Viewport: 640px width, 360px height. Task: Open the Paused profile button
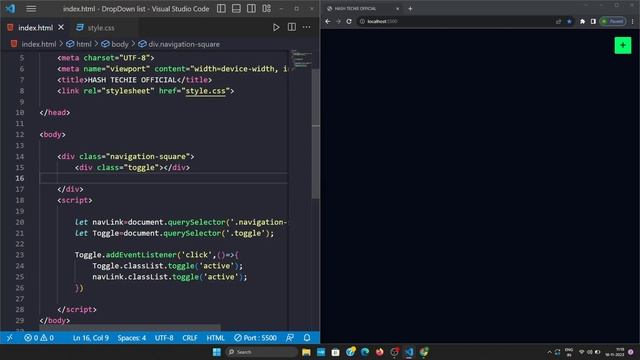click(613, 21)
